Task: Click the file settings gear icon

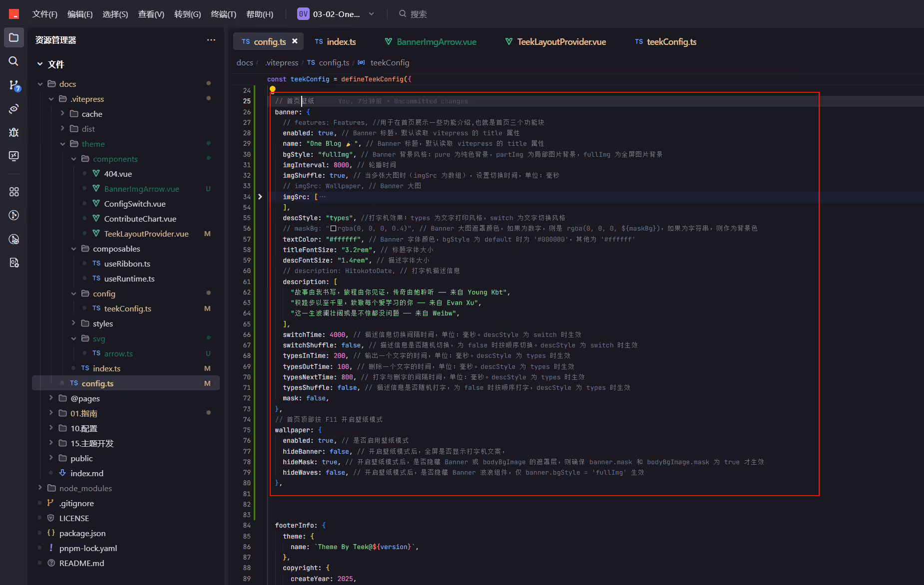Action: pos(14,263)
